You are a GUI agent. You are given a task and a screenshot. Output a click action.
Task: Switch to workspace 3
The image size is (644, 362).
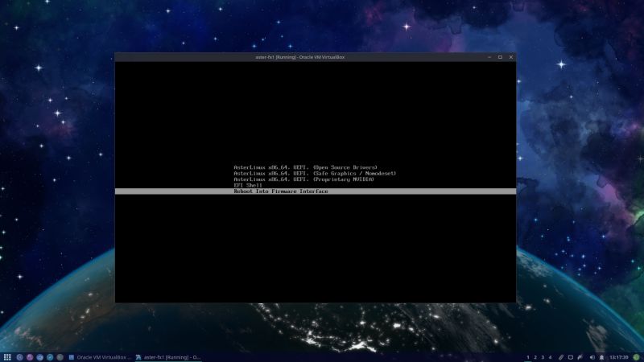point(543,357)
